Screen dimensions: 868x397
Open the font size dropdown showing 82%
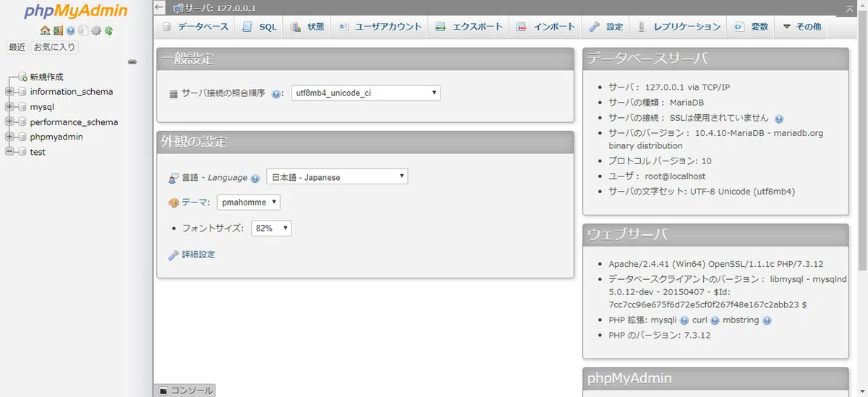tap(271, 228)
